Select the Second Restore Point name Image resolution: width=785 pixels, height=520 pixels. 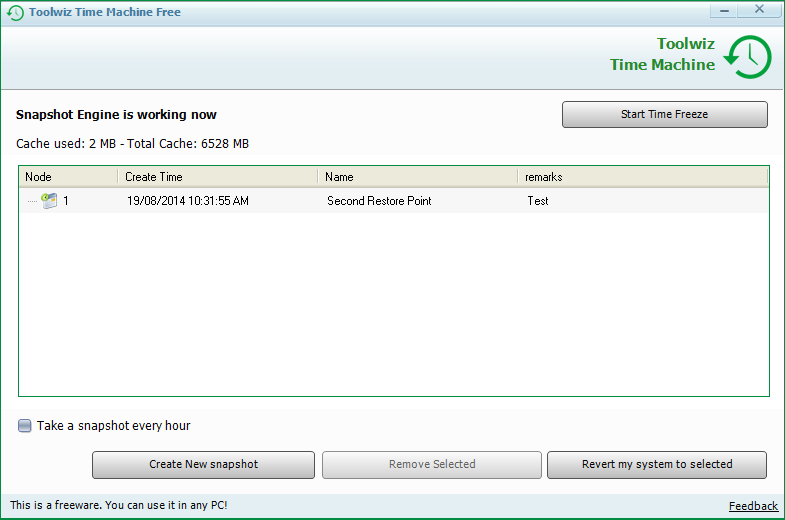[x=379, y=201]
